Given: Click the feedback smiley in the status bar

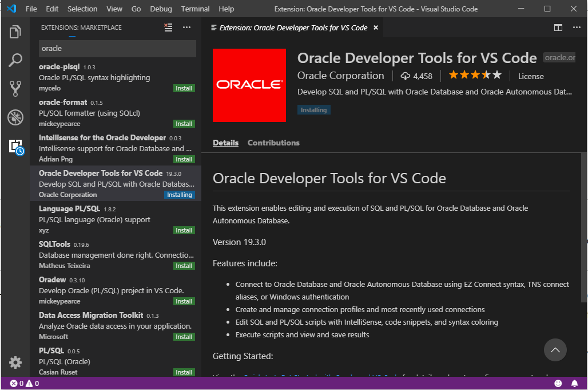Looking at the screenshot, I should coord(559,383).
